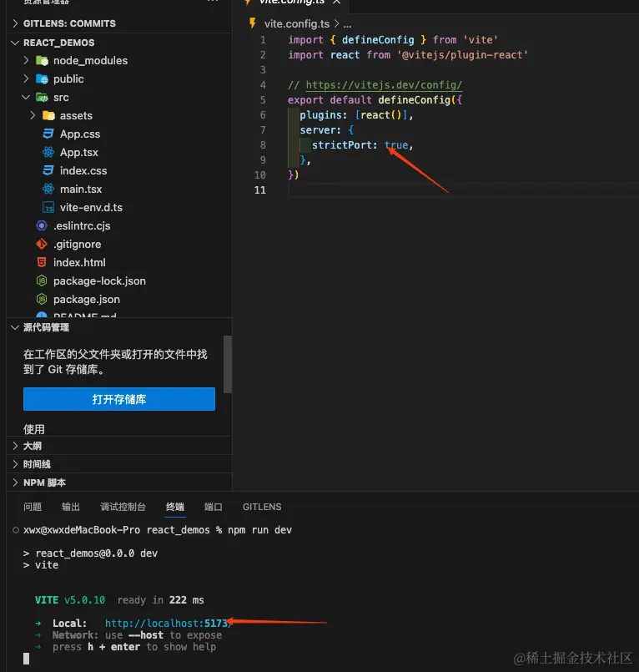Expand the GITLENS: COMMITS section
Viewport: 639px width, 672px height.
pyautogui.click(x=15, y=23)
